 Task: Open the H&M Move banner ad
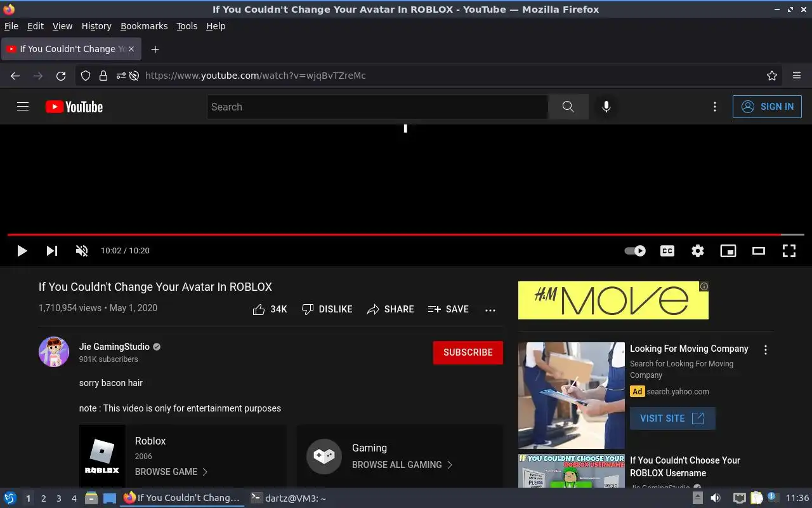[613, 300]
